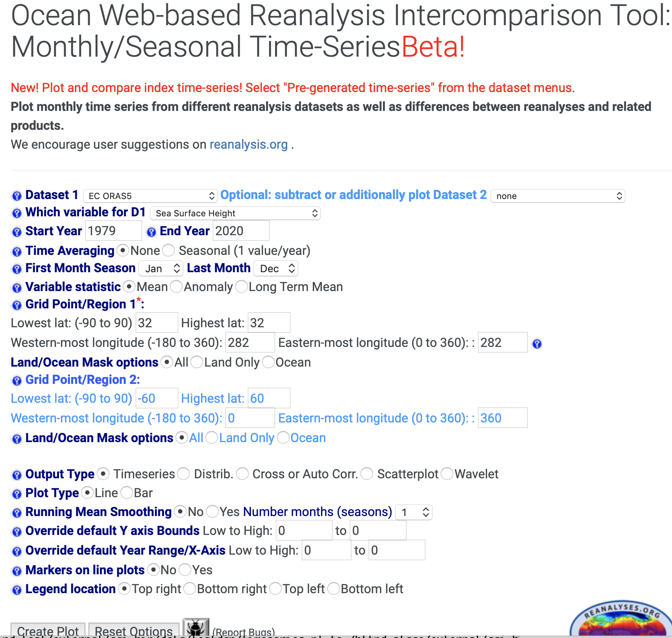
Task: Click help icon beside Time Averaging
Action: pyautogui.click(x=17, y=251)
